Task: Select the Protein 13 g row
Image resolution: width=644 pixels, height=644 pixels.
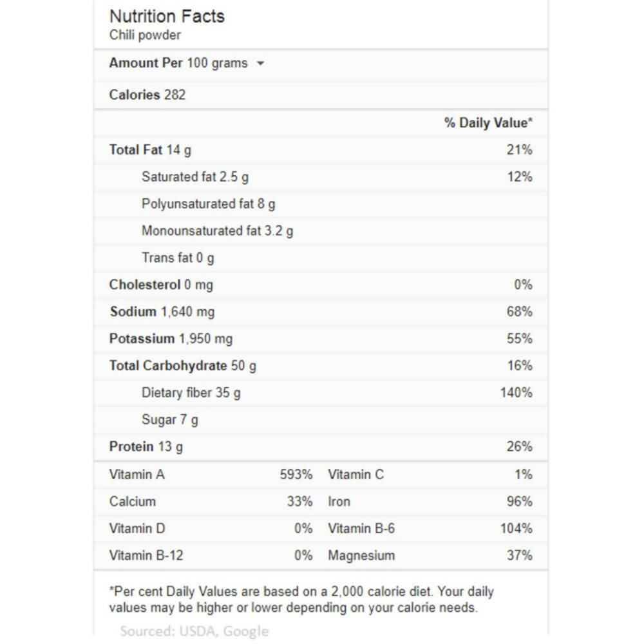Action: click(x=146, y=447)
